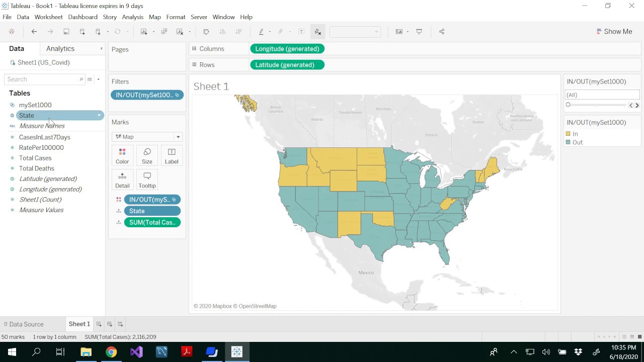Screen dimensions: 644x362
Task: Open the State field dropdown arrow
Action: pos(99,116)
